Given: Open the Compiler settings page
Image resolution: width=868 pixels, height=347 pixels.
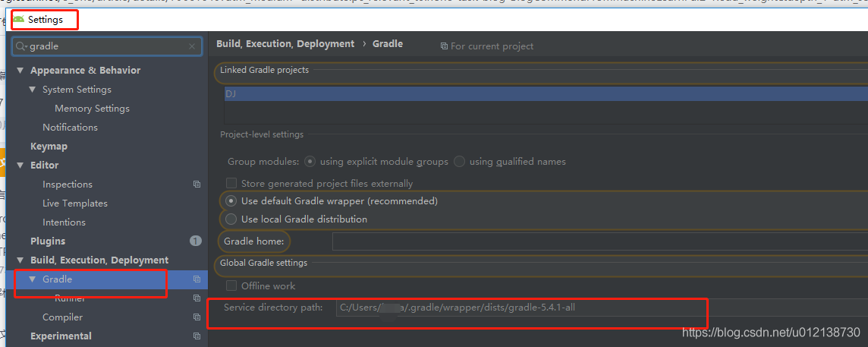Looking at the screenshot, I should [x=62, y=317].
